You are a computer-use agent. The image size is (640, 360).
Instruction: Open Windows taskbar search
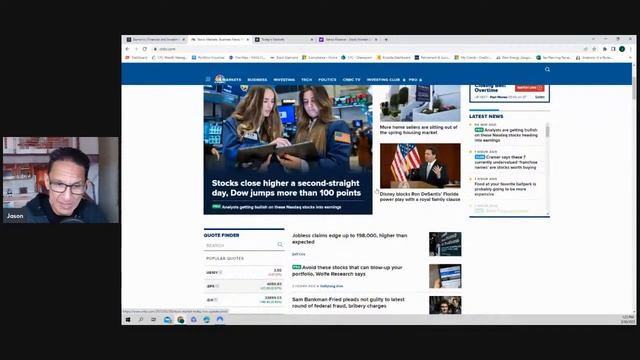click(141, 320)
